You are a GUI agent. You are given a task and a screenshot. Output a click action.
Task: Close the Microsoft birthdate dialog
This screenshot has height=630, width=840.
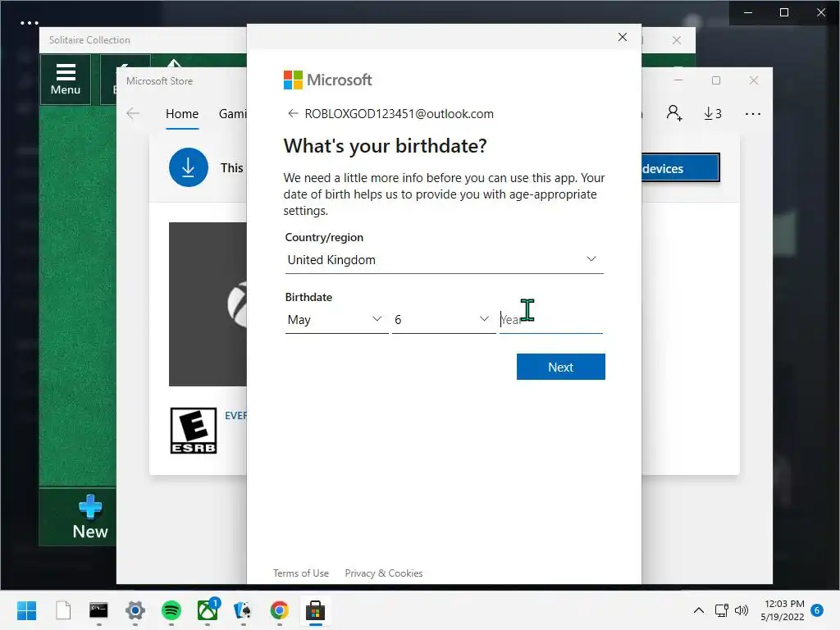622,37
